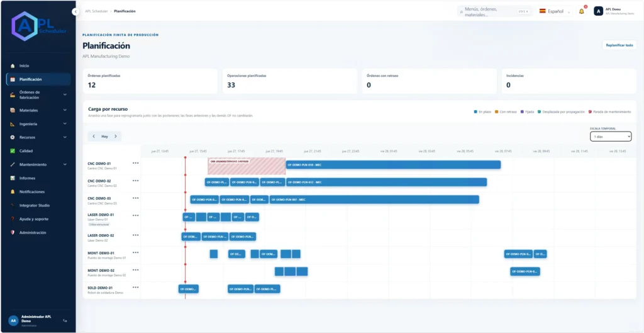644x333 pixels.
Task: Click the Órdenes planificadas card value 12
Action: click(x=92, y=85)
